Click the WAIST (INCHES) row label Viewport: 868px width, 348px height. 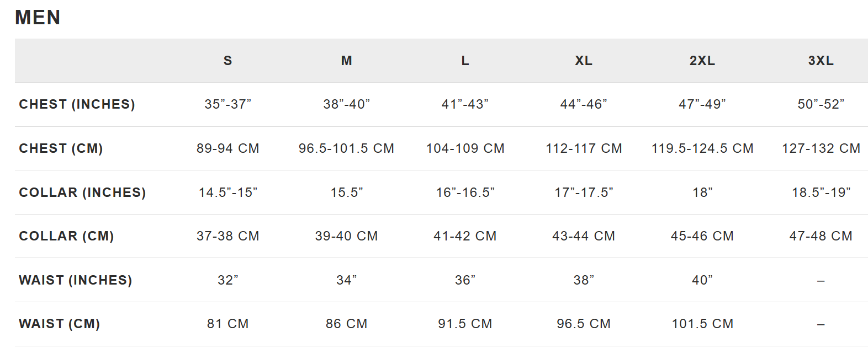76,280
